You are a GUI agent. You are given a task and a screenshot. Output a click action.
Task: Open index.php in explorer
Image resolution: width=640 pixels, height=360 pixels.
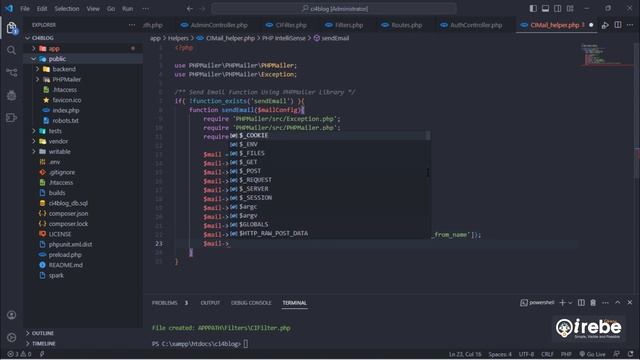[66, 110]
